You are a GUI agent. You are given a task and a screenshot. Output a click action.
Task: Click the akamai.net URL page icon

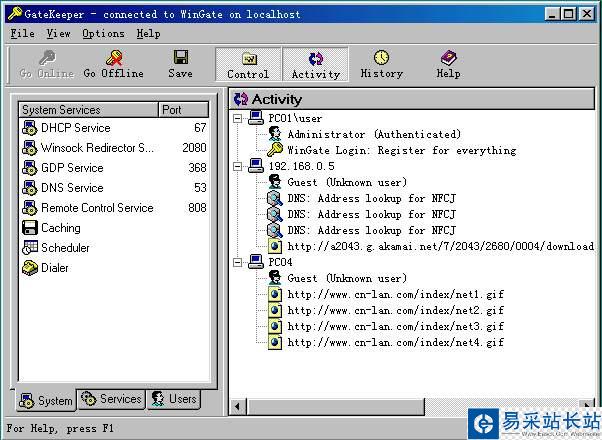point(275,246)
